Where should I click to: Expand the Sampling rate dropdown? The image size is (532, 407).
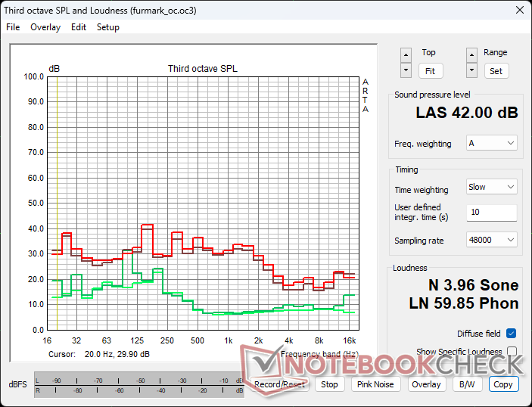point(492,240)
